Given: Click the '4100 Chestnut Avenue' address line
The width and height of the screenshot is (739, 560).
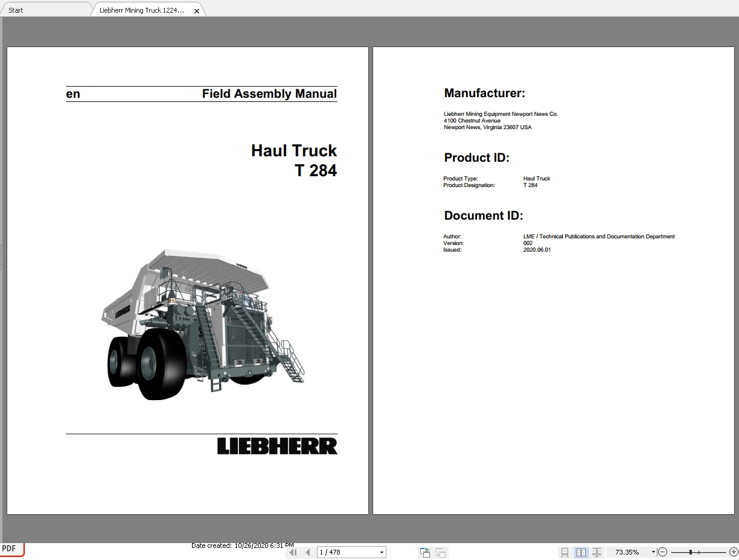Looking at the screenshot, I should coord(472,121).
